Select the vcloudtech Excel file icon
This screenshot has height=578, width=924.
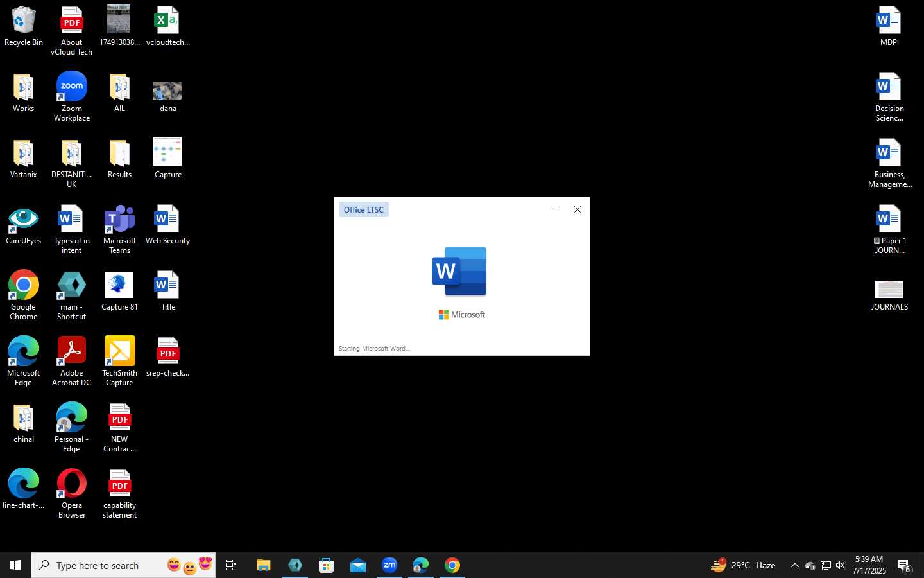(x=167, y=26)
